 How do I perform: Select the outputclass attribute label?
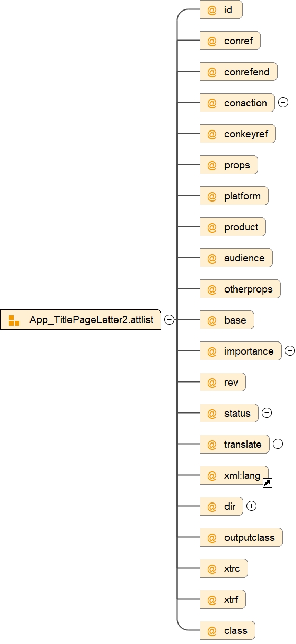(x=250, y=537)
